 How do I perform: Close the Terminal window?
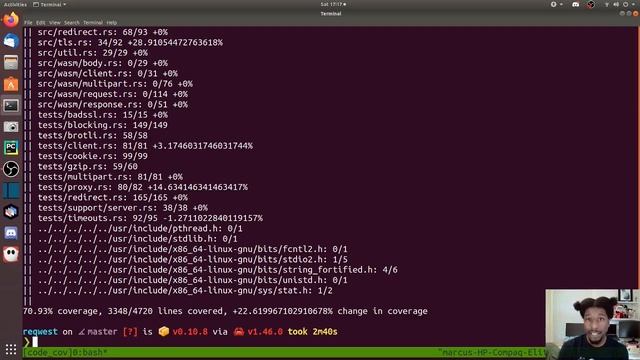point(636,13)
